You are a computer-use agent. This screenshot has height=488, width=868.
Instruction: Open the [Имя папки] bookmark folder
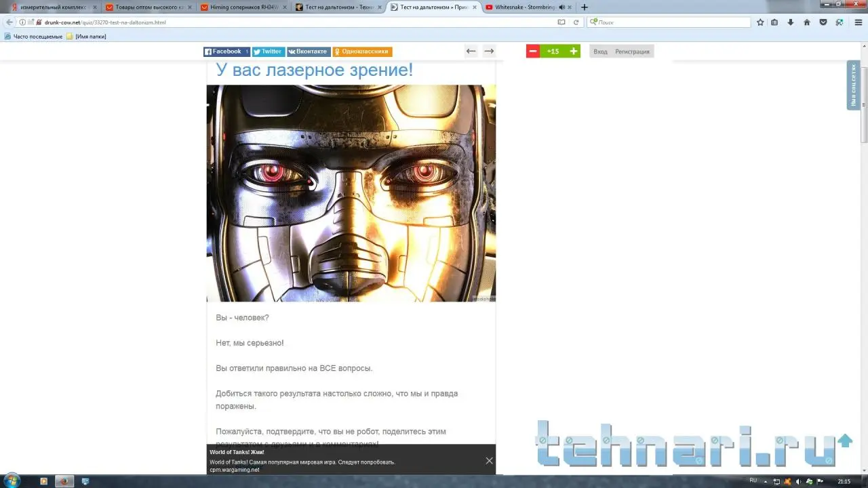(86, 36)
